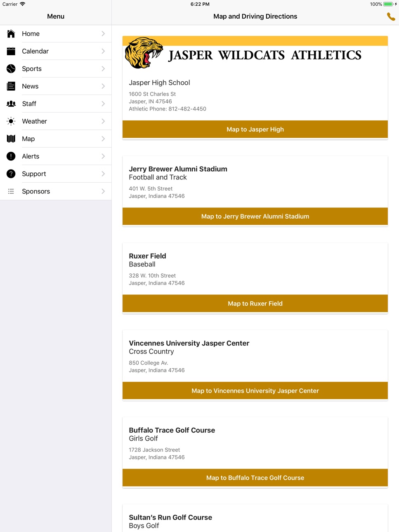Click the News document icon
This screenshot has width=399, height=532.
[x=11, y=86]
